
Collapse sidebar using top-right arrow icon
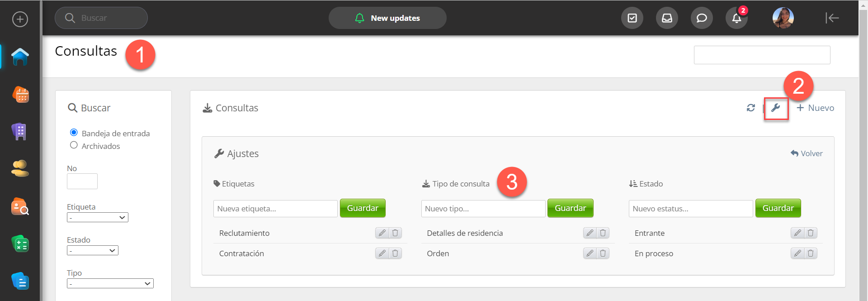tap(832, 18)
